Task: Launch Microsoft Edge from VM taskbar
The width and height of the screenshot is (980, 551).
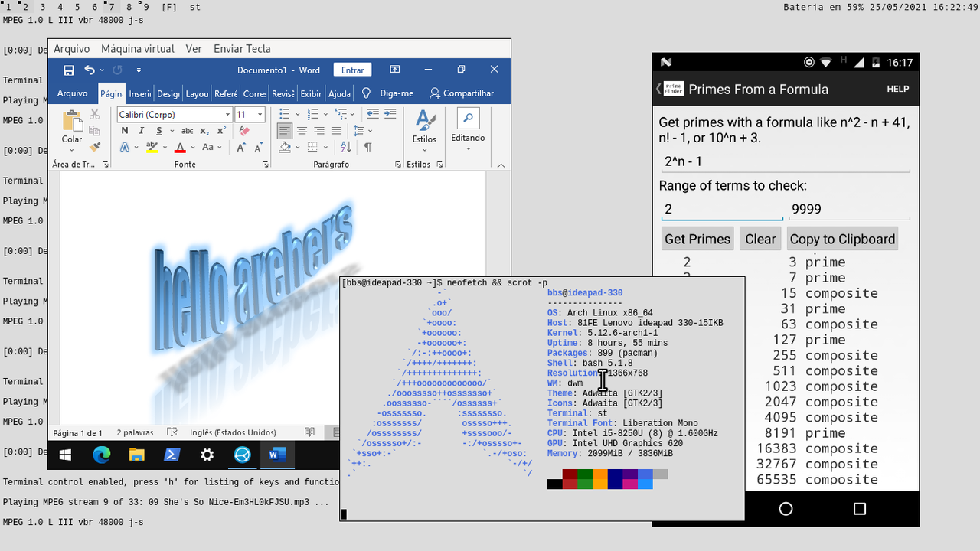Action: [101, 455]
